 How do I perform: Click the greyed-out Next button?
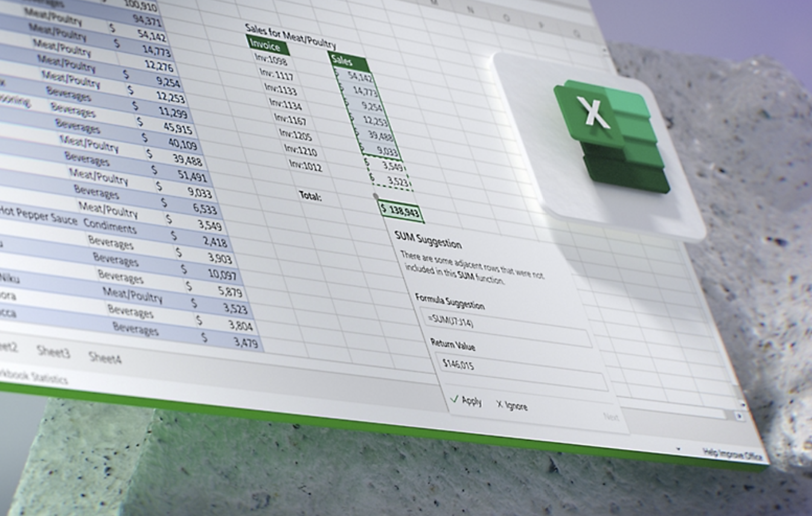[x=611, y=416]
